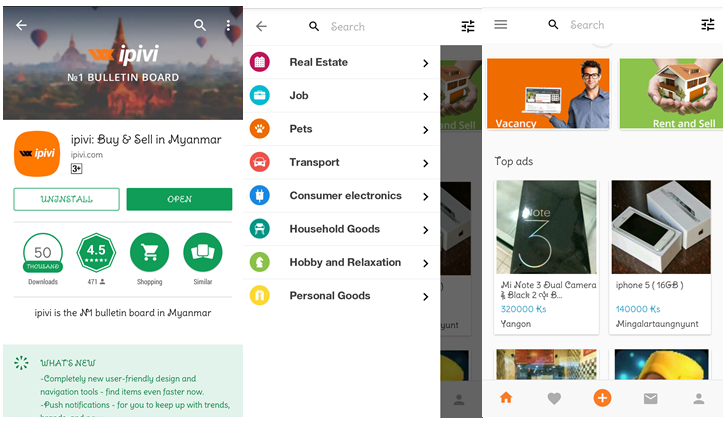Image resolution: width=726 pixels, height=422 pixels.
Task: Select the Job menu label
Action: (x=299, y=95)
